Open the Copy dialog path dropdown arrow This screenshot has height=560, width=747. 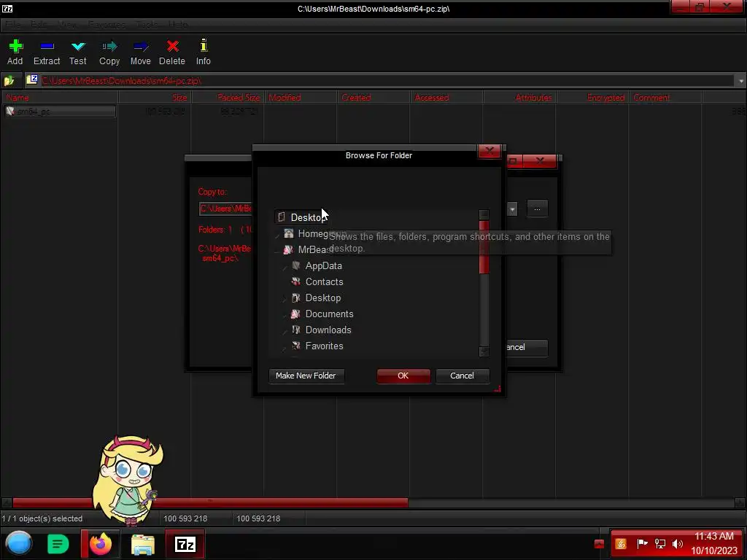tap(512, 209)
